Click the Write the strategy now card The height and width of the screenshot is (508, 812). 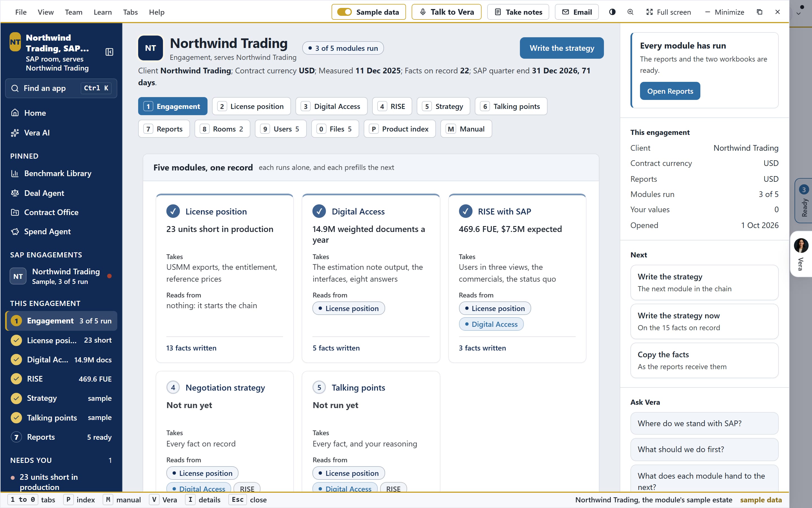coord(704,321)
